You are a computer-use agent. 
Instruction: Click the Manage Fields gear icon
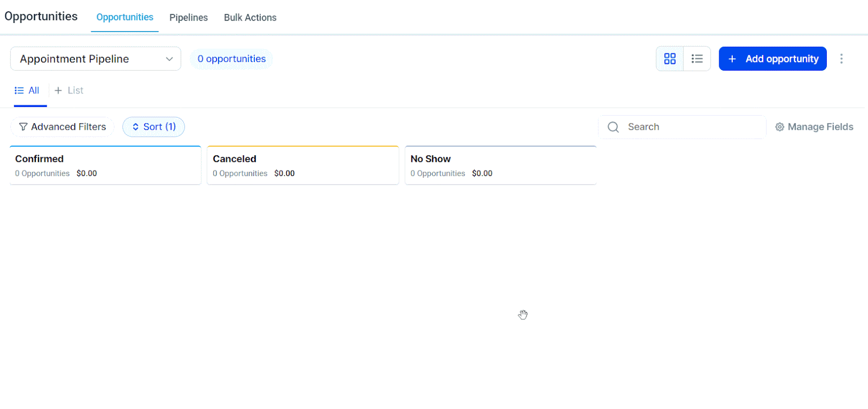tap(780, 127)
